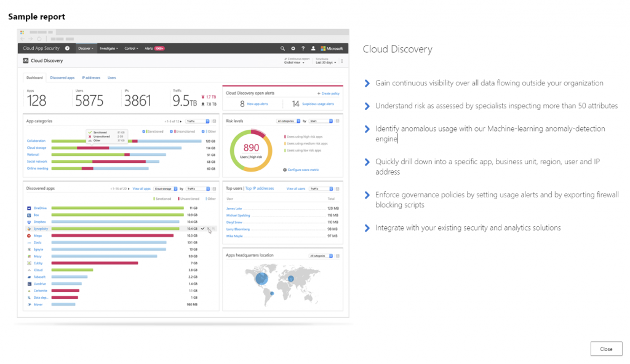The image size is (630, 364).
Task: Open the vertical three-dot menu near Timeframe
Action: (342, 61)
